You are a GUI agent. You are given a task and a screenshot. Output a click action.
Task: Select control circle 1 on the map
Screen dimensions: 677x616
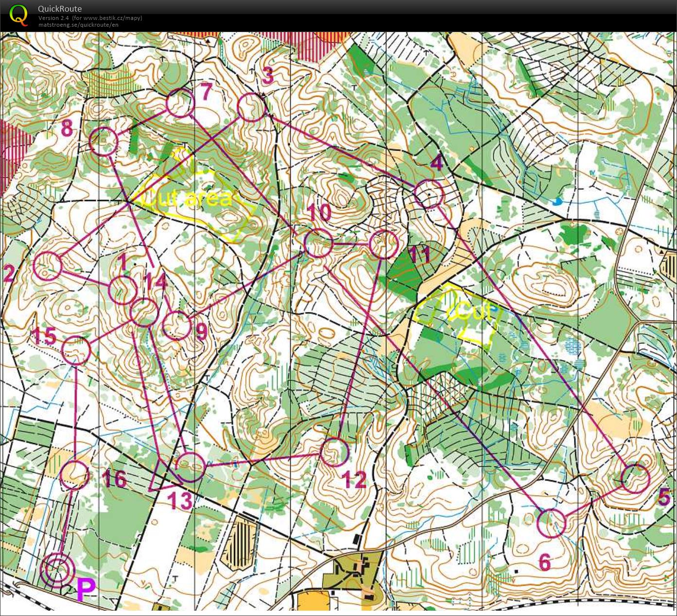point(122,291)
